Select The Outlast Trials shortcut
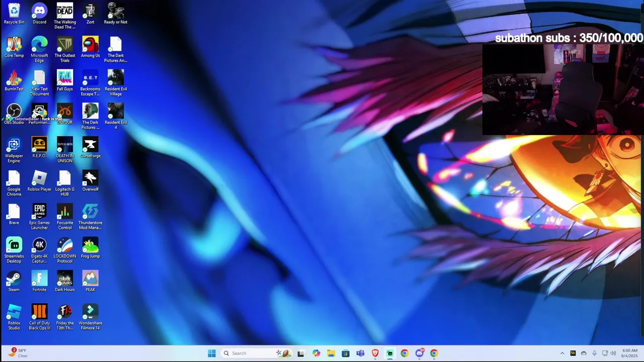 click(x=65, y=50)
